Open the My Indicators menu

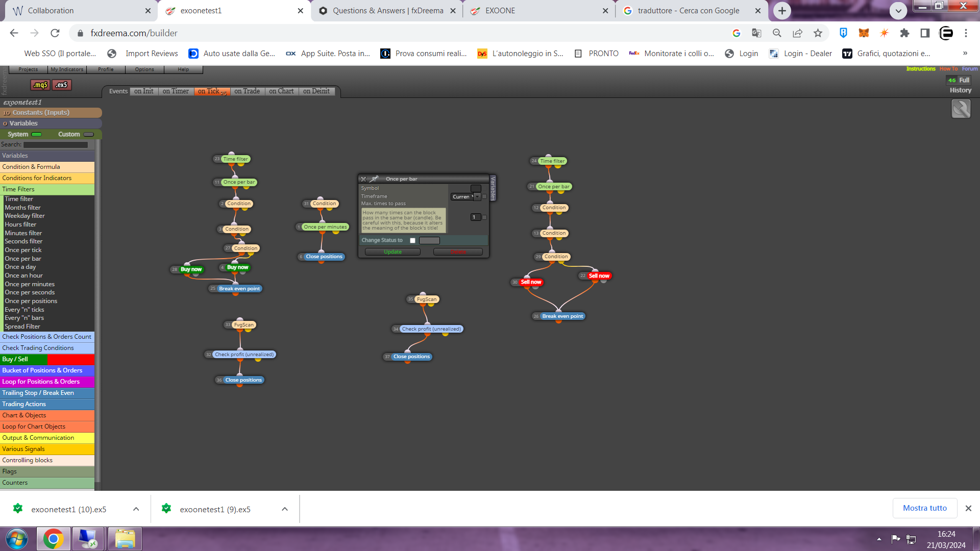(67, 69)
